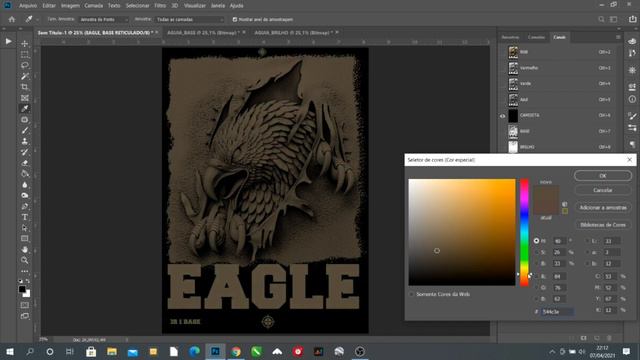Open Brush Settings panel icon in dock
The height and width of the screenshot is (360, 640).
(x=632, y=116)
